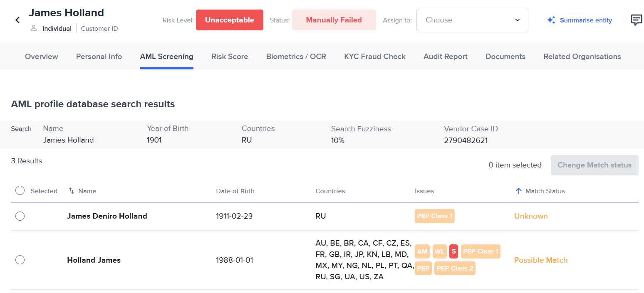Click the James Deniro Holland name
This screenshot has height=293, width=644.
(107, 216)
